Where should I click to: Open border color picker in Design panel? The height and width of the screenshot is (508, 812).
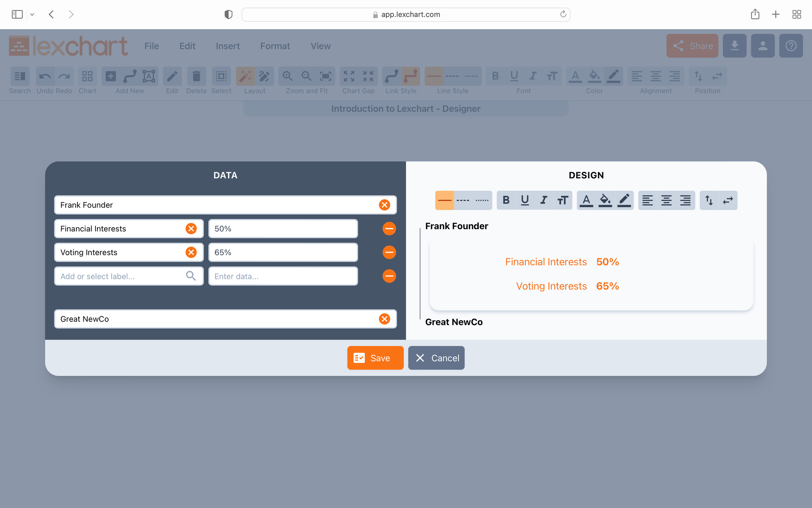(x=624, y=200)
